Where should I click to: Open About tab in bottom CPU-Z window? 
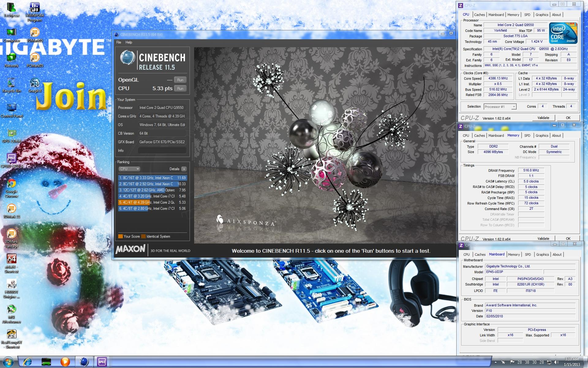[557, 255]
